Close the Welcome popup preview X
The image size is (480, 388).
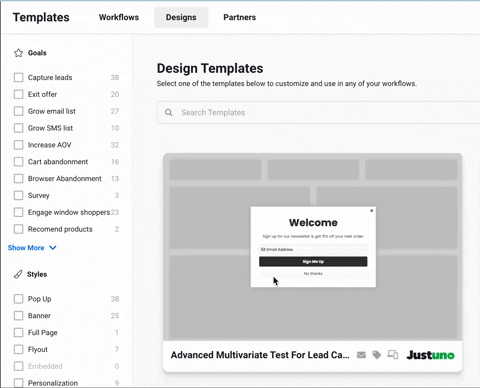pos(372,211)
